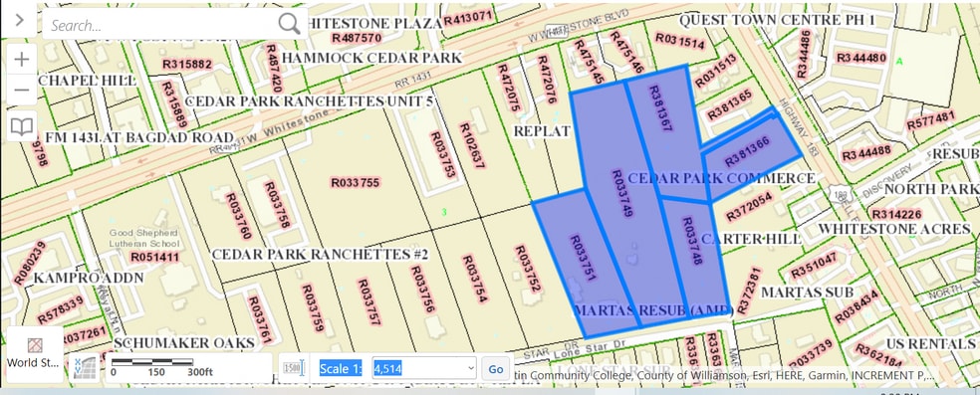Click parcel label R051411
The height and width of the screenshot is (395, 980).
pos(154,257)
